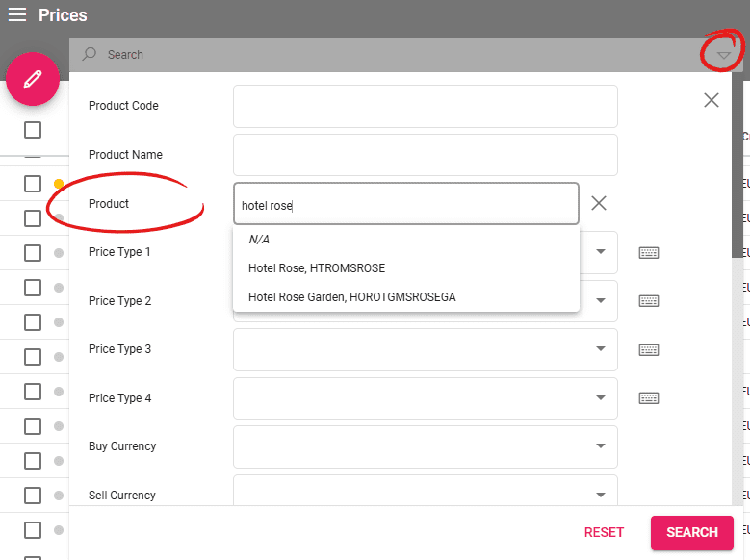Open keyboard icon beside Price Type 3
The width and height of the screenshot is (751, 560).
click(649, 349)
